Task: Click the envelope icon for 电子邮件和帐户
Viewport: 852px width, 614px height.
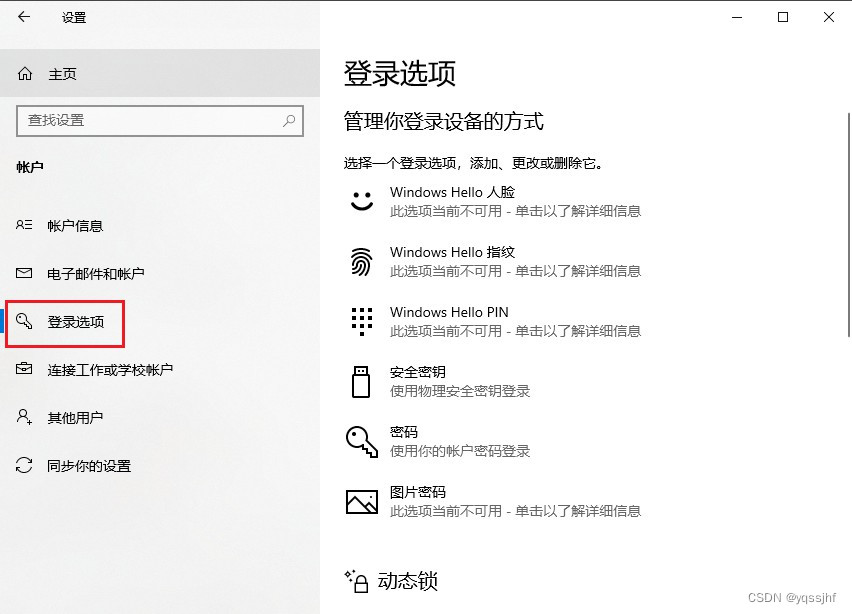Action: [x=24, y=273]
